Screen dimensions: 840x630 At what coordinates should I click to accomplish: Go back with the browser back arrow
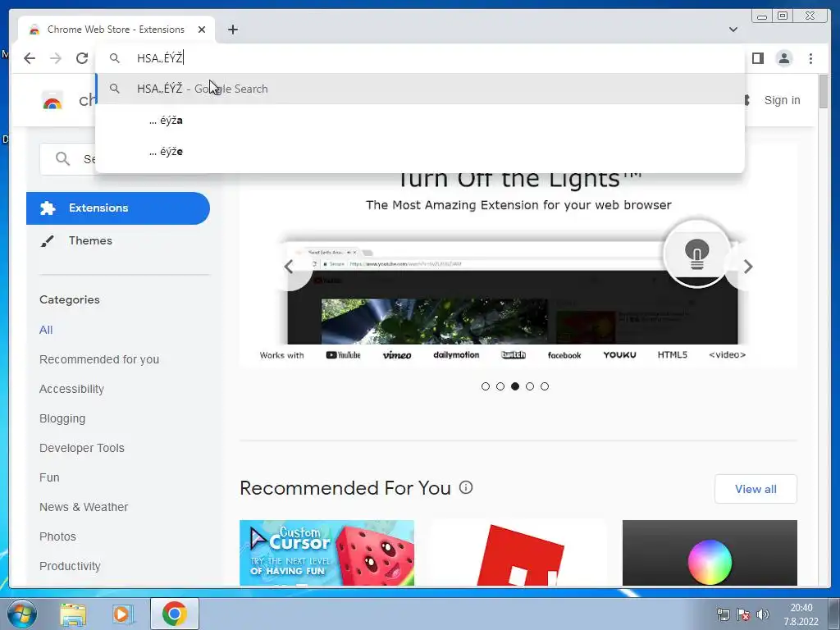[x=30, y=58]
